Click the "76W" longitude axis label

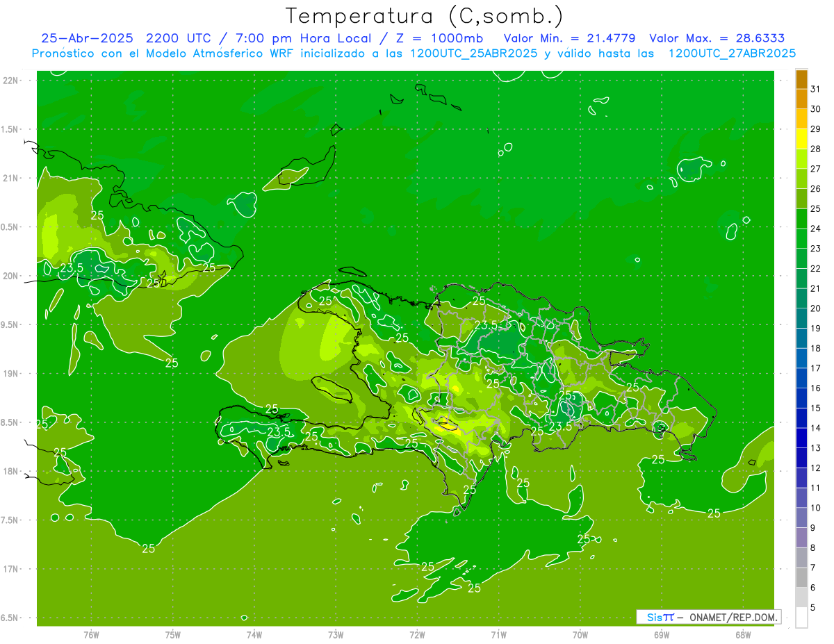point(91,635)
